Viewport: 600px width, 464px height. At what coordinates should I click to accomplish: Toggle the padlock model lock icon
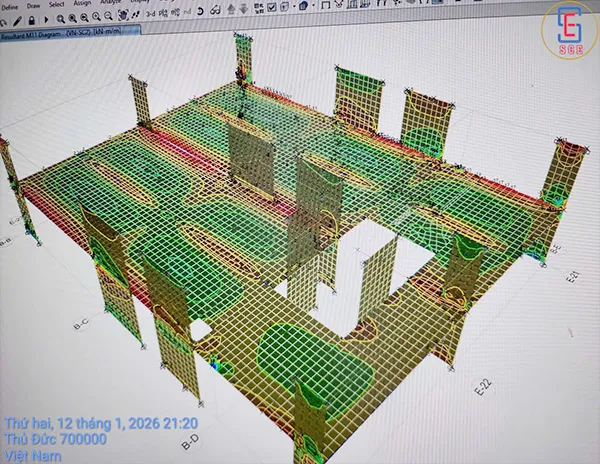point(31,20)
